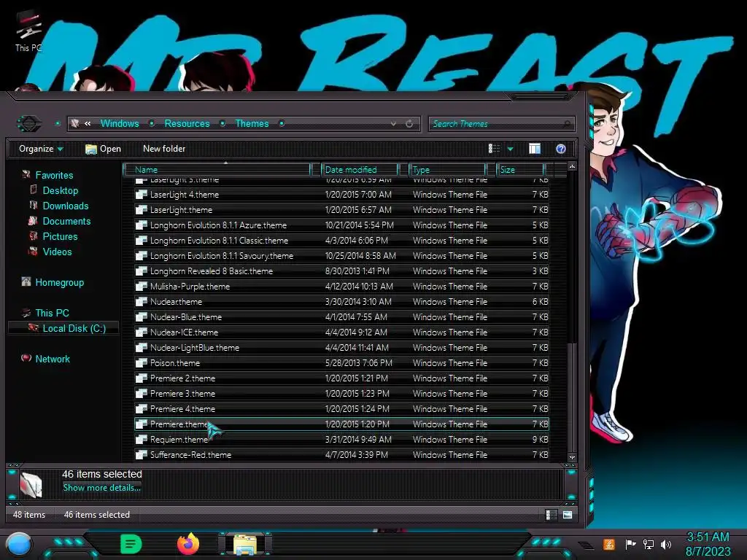Select Network in the navigation pane
747x560 pixels.
(53, 359)
